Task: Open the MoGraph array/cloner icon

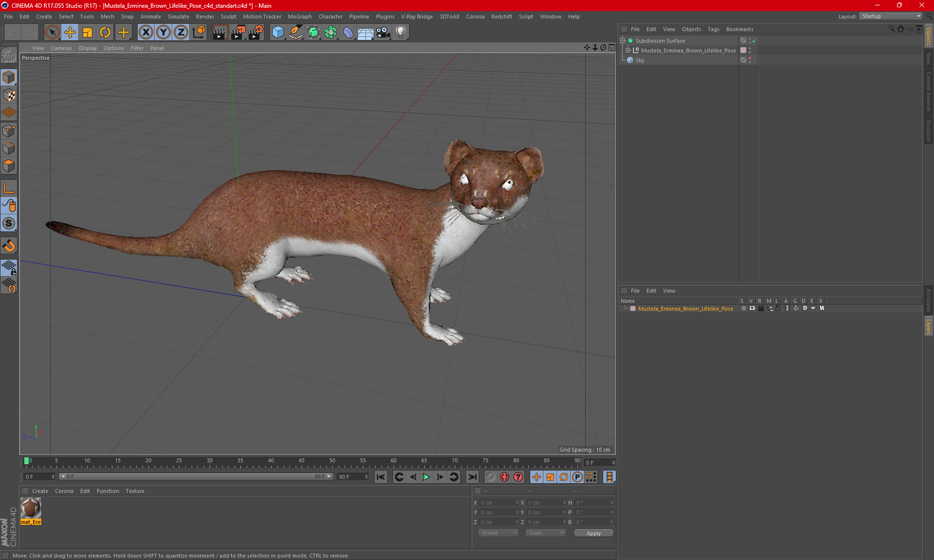Action: (331, 33)
